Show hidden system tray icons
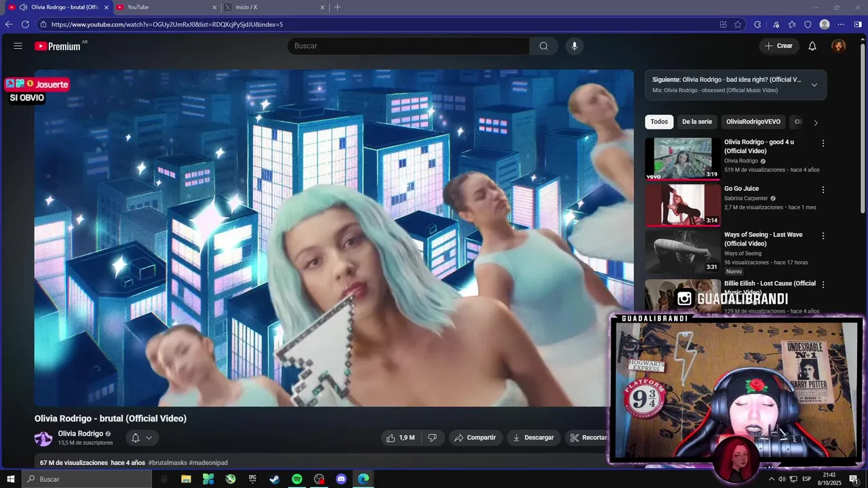Screen dimensions: 868x488 point(771,479)
